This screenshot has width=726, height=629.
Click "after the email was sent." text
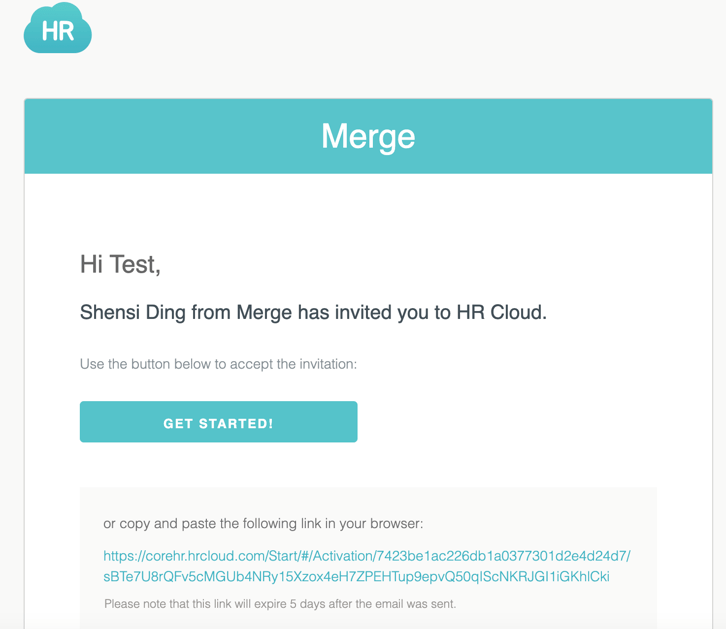tap(392, 604)
